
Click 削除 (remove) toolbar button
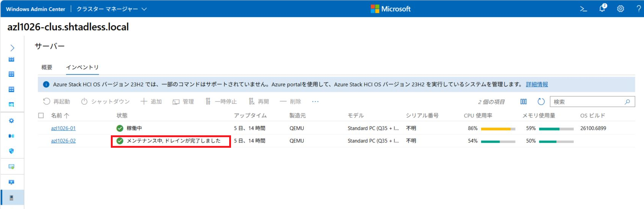click(x=290, y=102)
